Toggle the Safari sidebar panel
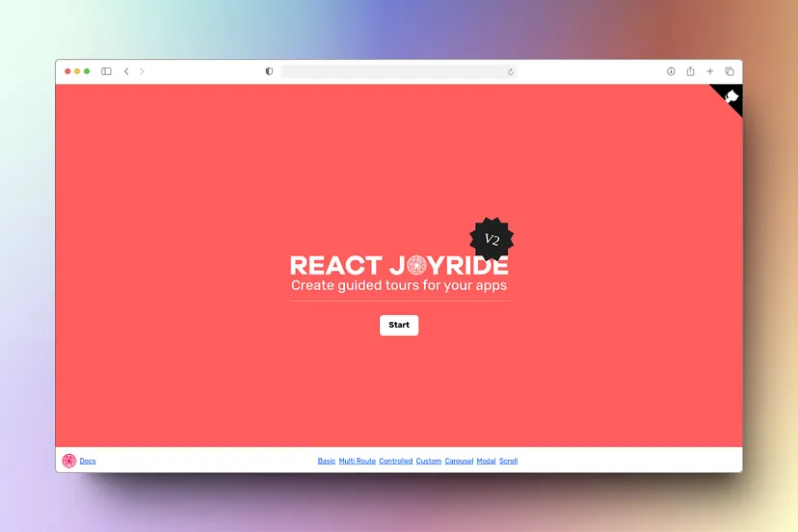 tap(106, 71)
